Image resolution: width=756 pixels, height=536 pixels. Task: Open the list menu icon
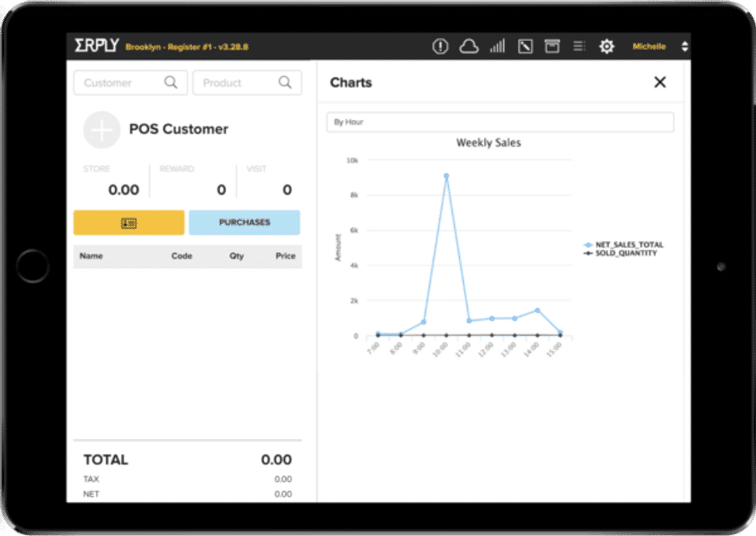579,46
